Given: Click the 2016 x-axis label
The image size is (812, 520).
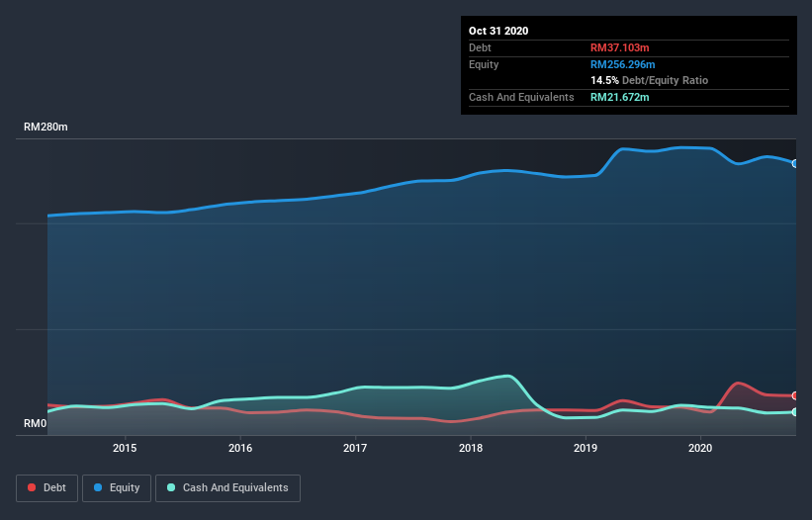Looking at the screenshot, I should point(240,448).
